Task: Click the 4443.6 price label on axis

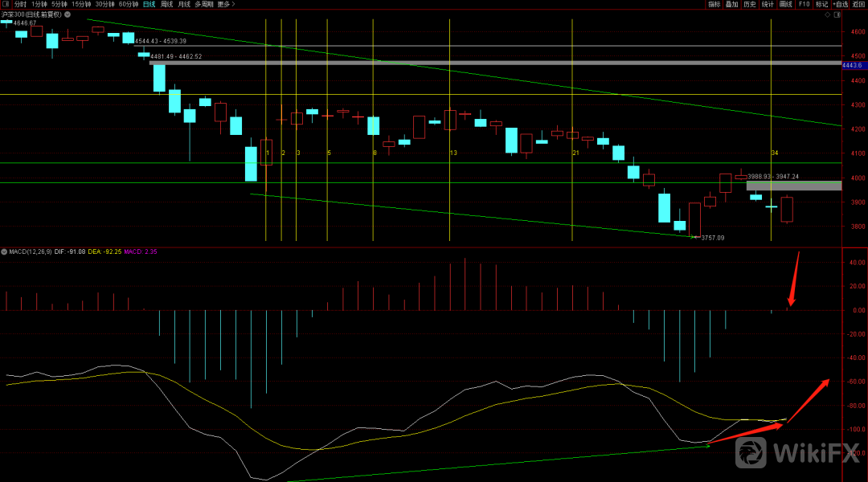Action: 852,65
